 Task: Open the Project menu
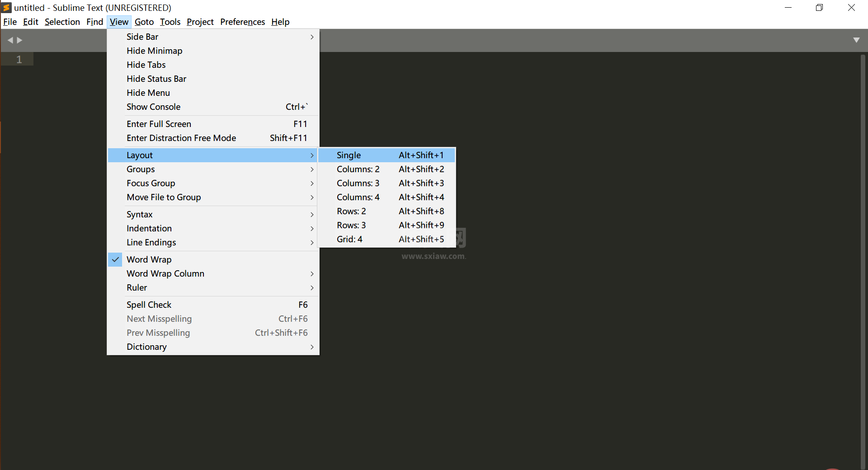200,22
